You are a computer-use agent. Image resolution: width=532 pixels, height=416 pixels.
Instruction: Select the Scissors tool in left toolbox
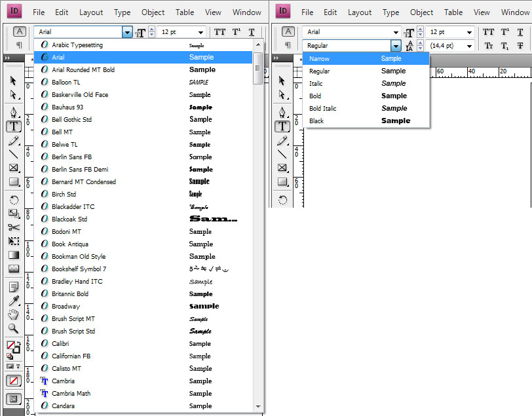[13, 227]
